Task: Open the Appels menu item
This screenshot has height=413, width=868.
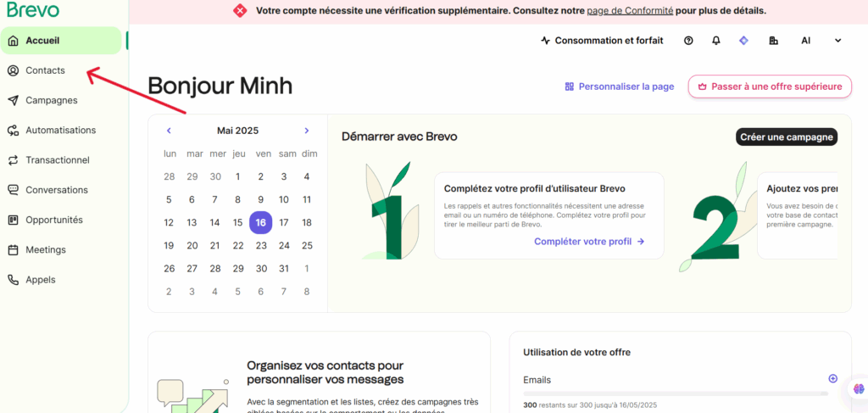Action: pyautogui.click(x=61, y=280)
